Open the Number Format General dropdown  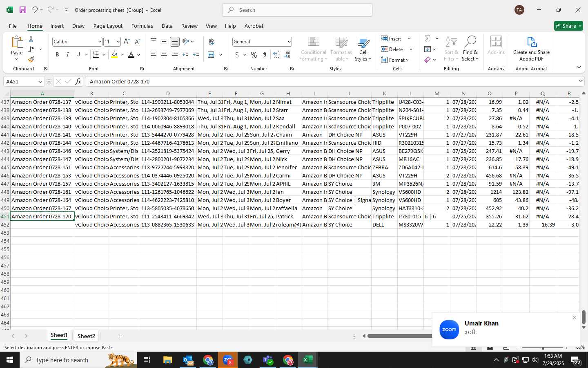coord(289,42)
